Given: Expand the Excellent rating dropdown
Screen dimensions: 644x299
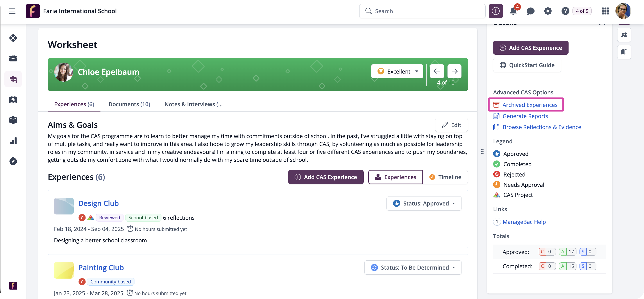Looking at the screenshot, I should pyautogui.click(x=397, y=72).
